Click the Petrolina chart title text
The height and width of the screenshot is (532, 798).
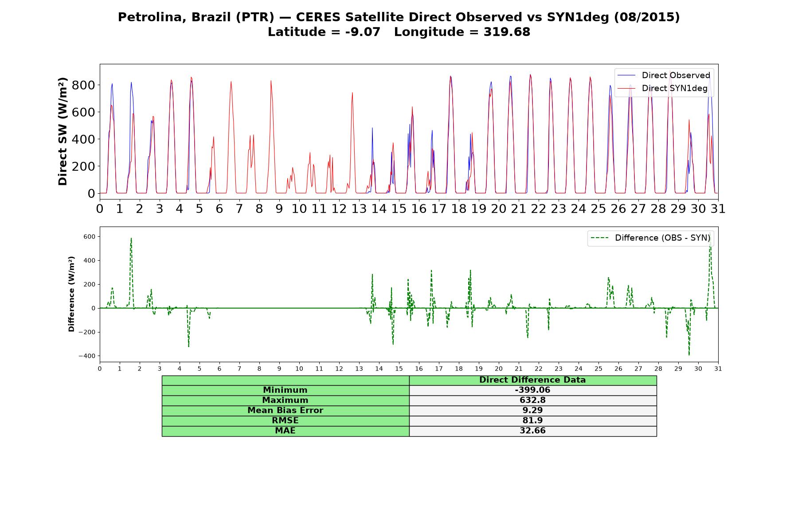tap(399, 17)
